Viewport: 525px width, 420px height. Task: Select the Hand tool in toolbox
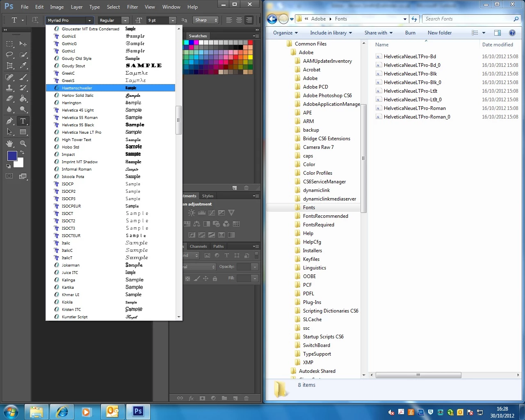coord(10,144)
